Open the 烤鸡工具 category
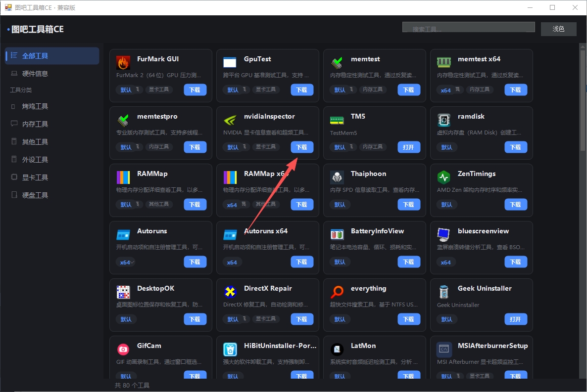The width and height of the screenshot is (587, 392). click(52, 107)
